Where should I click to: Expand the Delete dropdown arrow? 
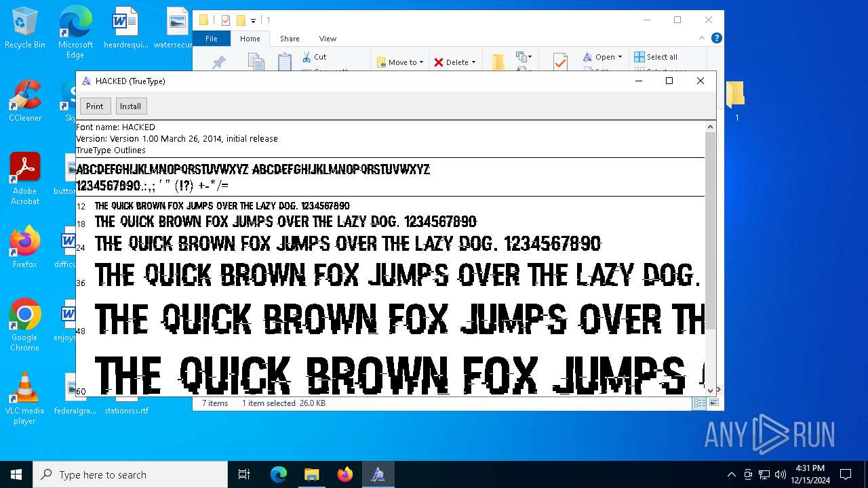[473, 62]
